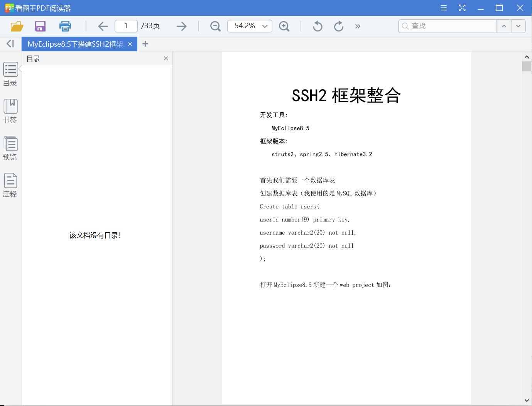Open the 目录 outline panel
This screenshot has width=532, height=406.
(x=10, y=74)
